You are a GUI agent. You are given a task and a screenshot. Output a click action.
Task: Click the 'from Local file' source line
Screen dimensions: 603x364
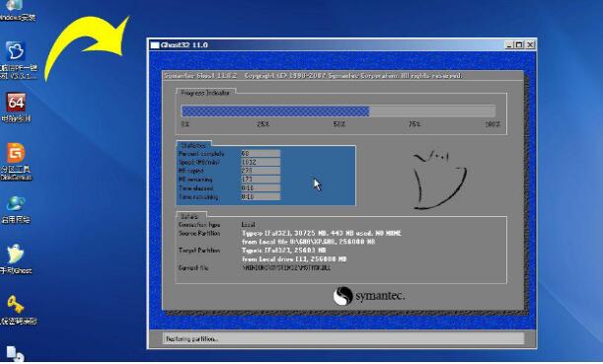coord(309,242)
